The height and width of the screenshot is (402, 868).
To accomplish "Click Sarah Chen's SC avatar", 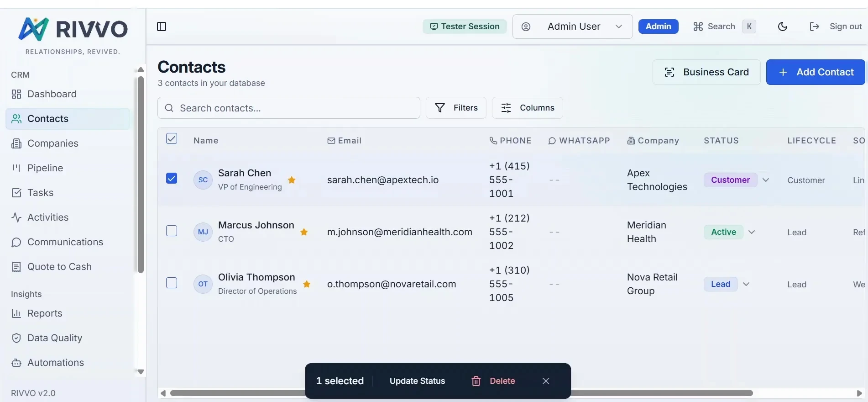I will 203,180.
